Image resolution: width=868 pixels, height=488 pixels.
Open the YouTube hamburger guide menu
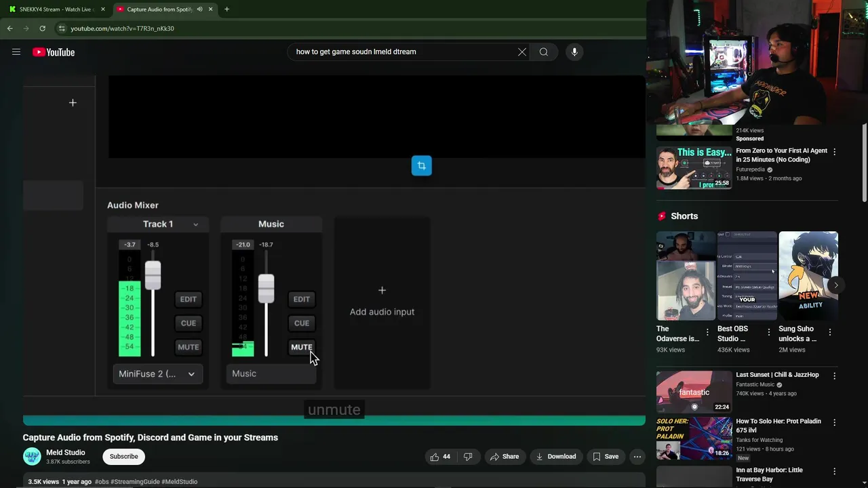point(16,52)
